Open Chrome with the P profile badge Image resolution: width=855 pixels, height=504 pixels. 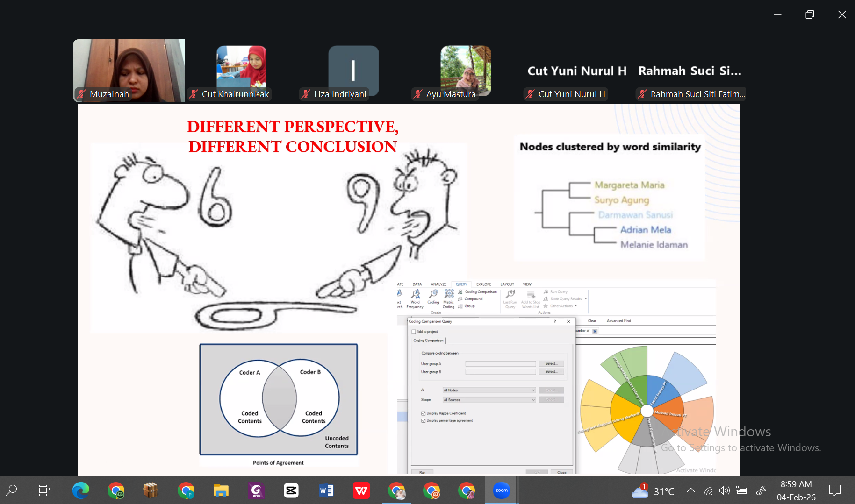pyautogui.click(x=186, y=490)
